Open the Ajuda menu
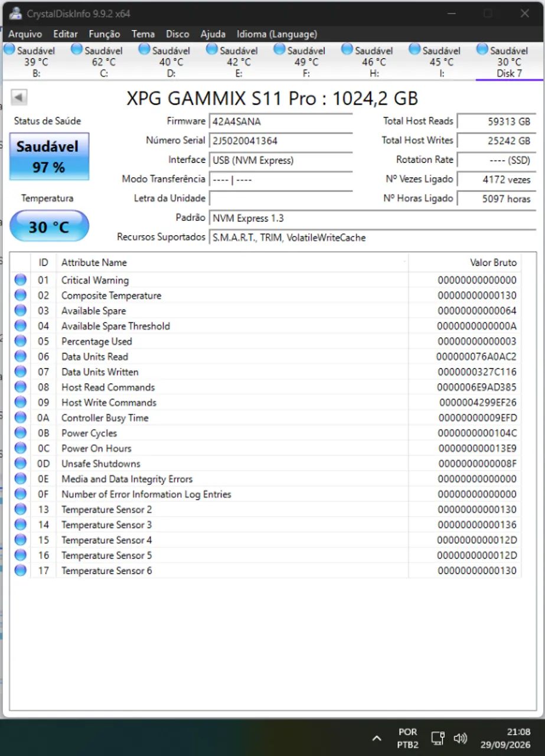The width and height of the screenshot is (545, 756). point(213,34)
